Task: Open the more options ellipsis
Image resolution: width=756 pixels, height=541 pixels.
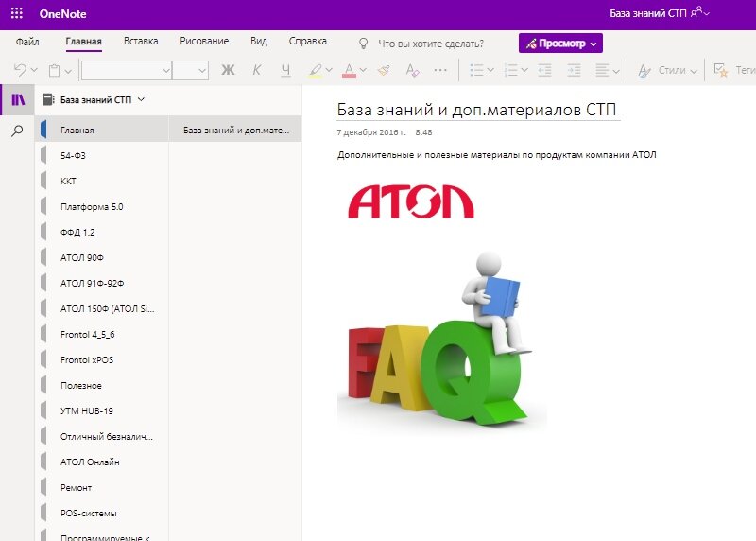Action: (x=440, y=70)
